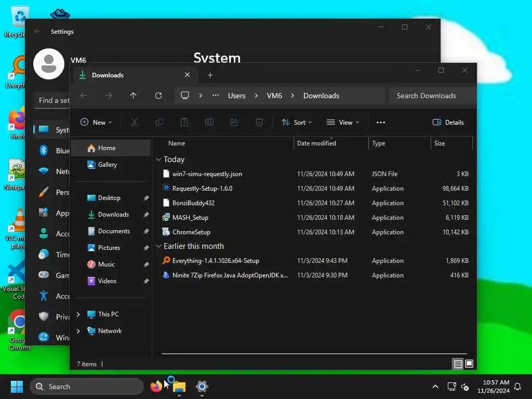This screenshot has width=532, height=399.
Task: Click chevron after Users in address bar
Action: (x=256, y=96)
